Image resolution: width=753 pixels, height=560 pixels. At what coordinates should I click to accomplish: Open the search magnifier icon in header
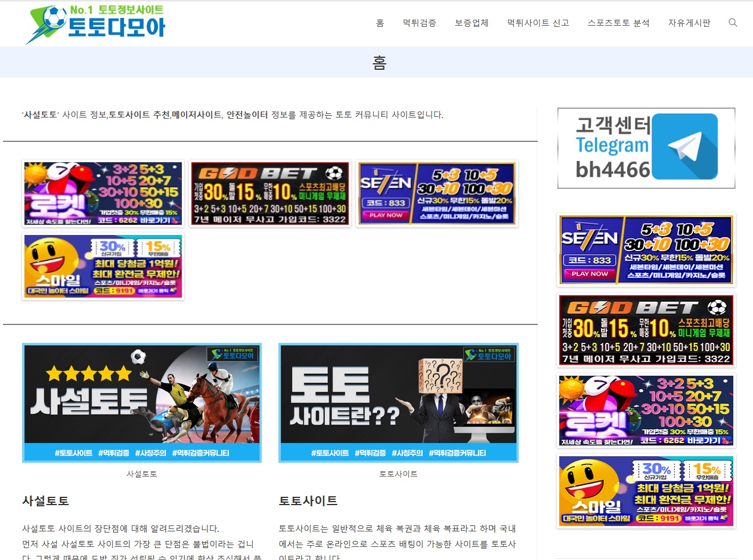click(733, 23)
